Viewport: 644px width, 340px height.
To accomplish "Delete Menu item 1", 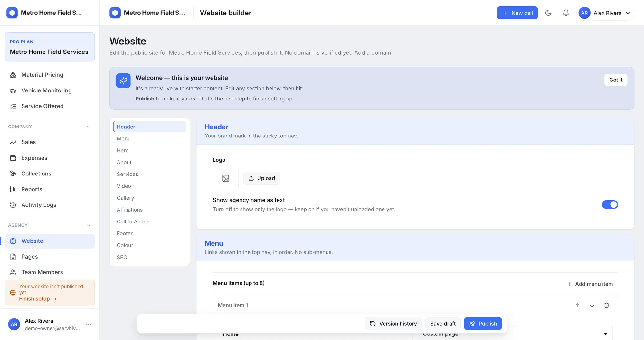I will [606, 305].
